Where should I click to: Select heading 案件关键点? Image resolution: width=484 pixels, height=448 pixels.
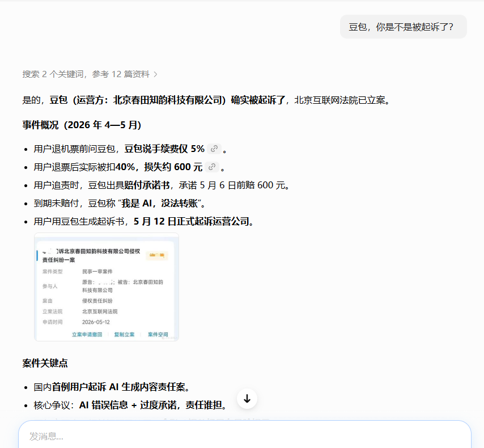(45, 363)
